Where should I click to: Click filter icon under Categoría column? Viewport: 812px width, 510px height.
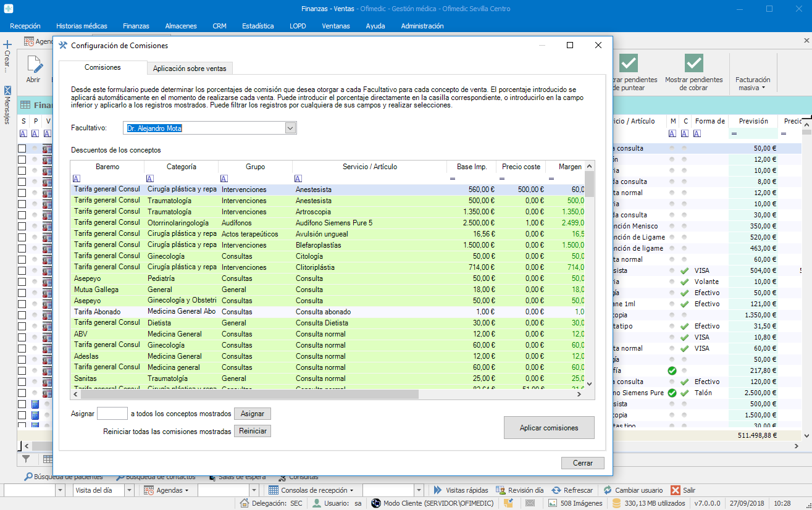pyautogui.click(x=150, y=178)
